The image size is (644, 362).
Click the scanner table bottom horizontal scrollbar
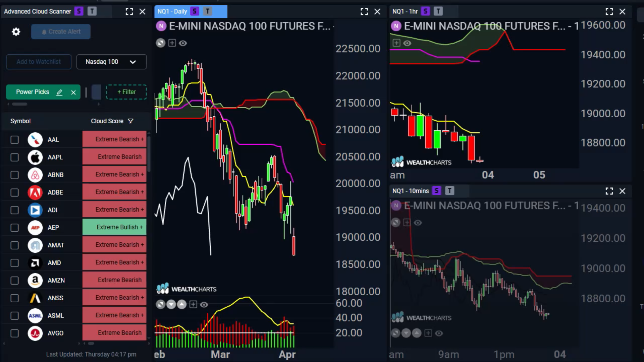click(x=91, y=343)
